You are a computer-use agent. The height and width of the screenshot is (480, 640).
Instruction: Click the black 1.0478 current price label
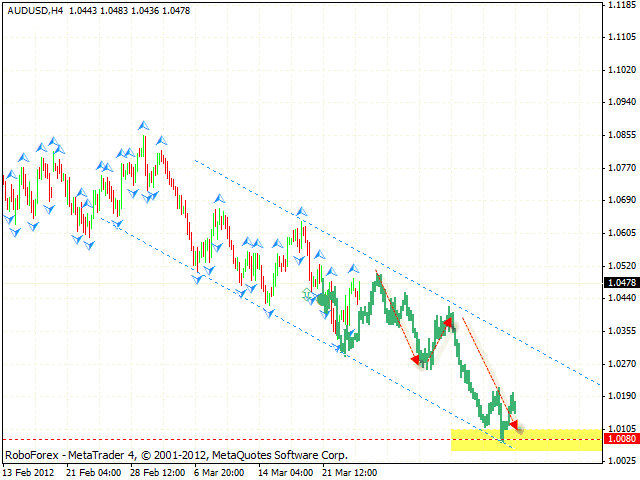[x=622, y=282]
